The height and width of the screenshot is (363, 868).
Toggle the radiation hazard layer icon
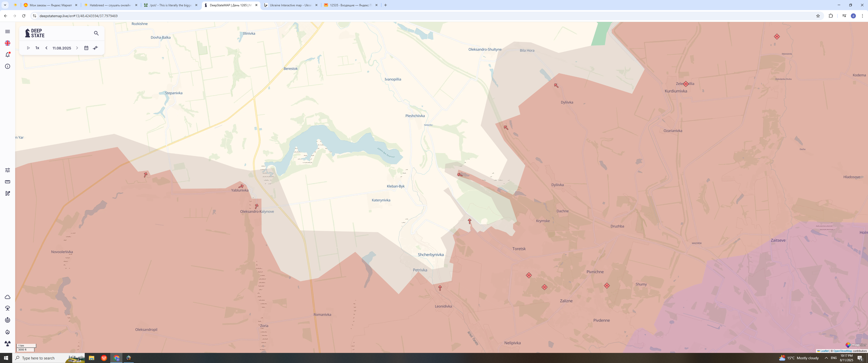[x=7, y=344]
